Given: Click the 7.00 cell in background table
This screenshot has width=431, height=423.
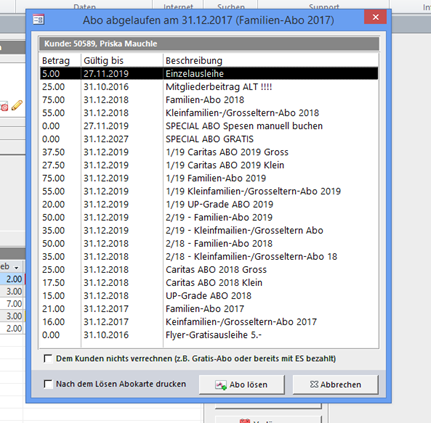Looking at the screenshot, I should pos(14,304).
